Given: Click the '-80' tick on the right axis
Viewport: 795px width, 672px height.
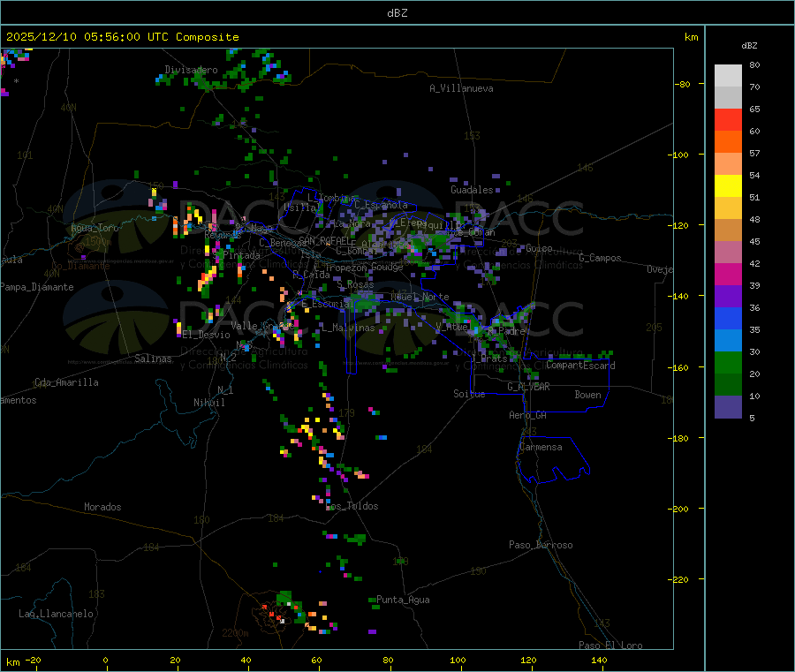Looking at the screenshot, I should coord(683,84).
